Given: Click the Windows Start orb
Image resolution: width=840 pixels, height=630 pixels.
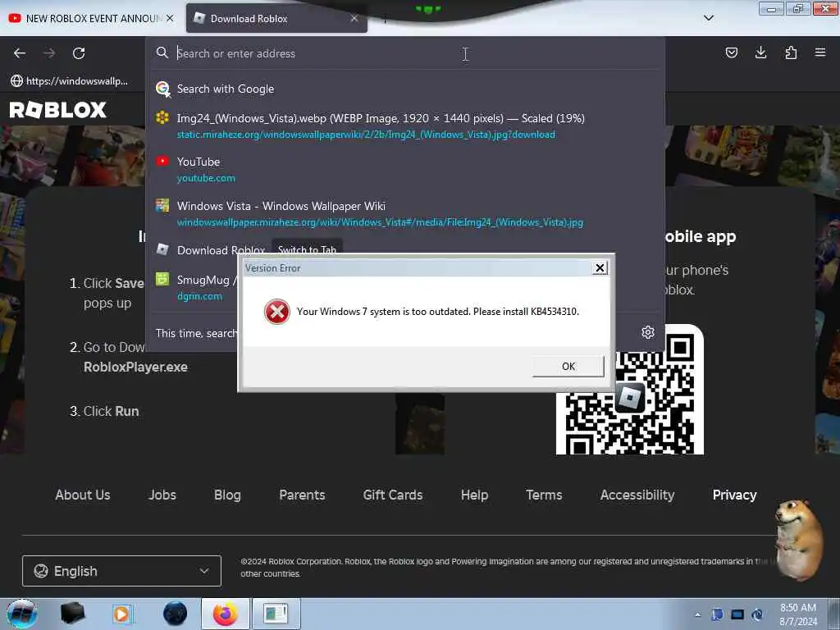Looking at the screenshot, I should coord(22,614).
